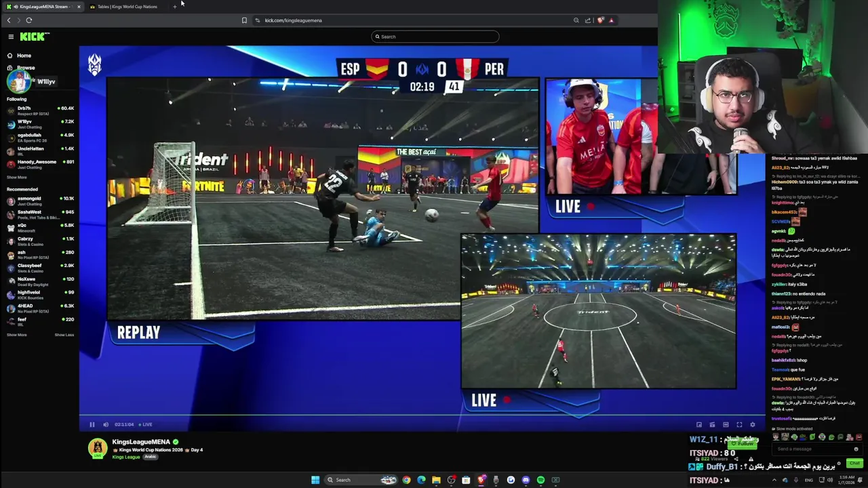The height and width of the screenshot is (488, 868).
Task: Click the Arabic language tag
Action: [151, 457]
